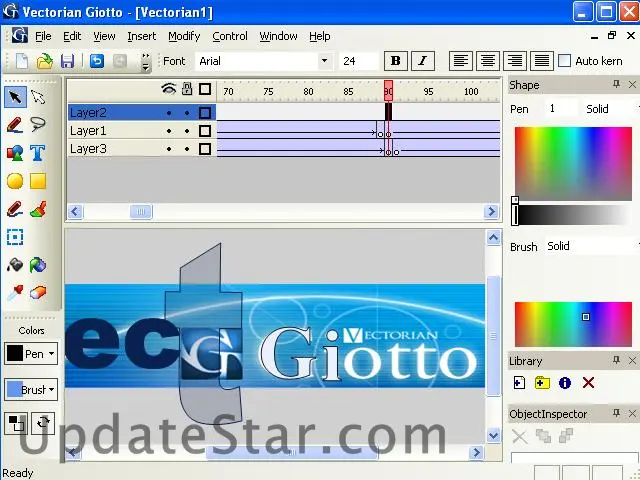Image resolution: width=640 pixels, height=480 pixels.
Task: Toggle visibility dot for Layer2
Action: (169, 113)
